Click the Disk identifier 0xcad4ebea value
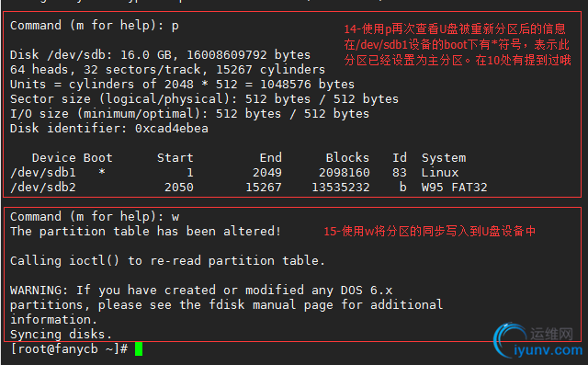Viewport: 588px width, 365px height. click(x=172, y=129)
